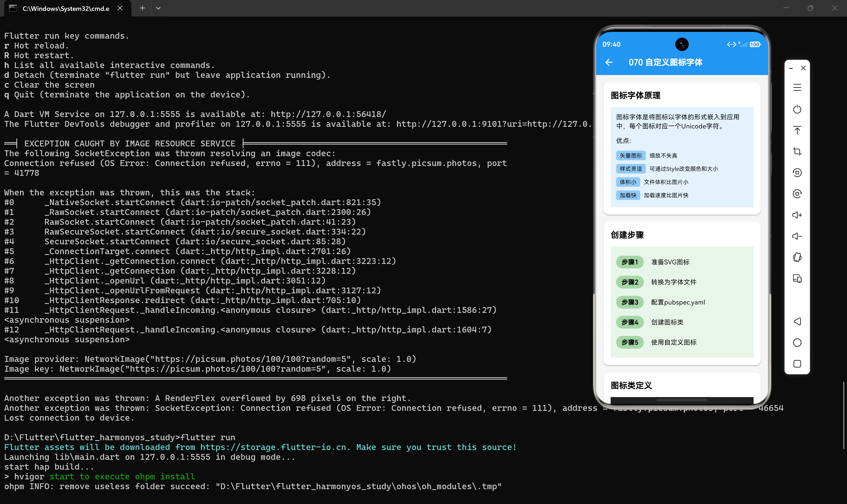This screenshot has width=847, height=504.
Task: Tap the 步骤1 step badge
Action: click(630, 262)
